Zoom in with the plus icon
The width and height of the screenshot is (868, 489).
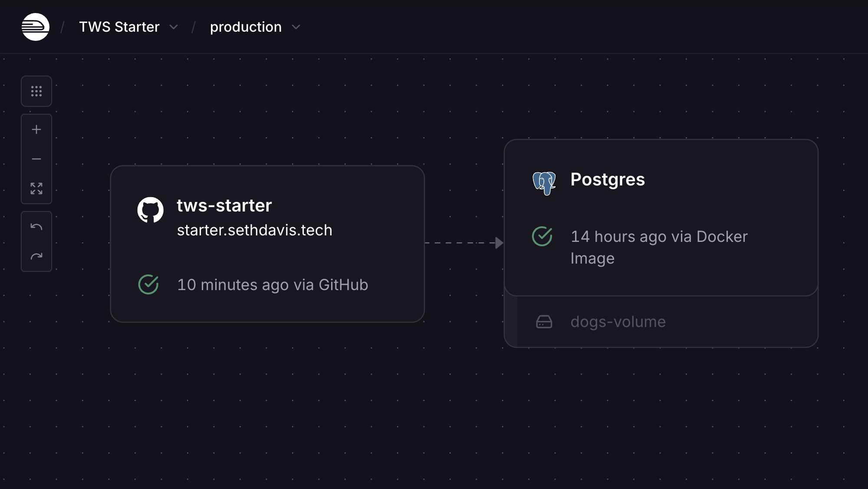[x=36, y=129]
